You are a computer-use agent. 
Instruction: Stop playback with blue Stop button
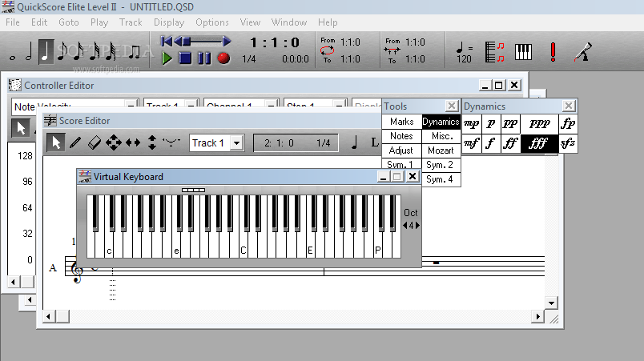tap(185, 58)
